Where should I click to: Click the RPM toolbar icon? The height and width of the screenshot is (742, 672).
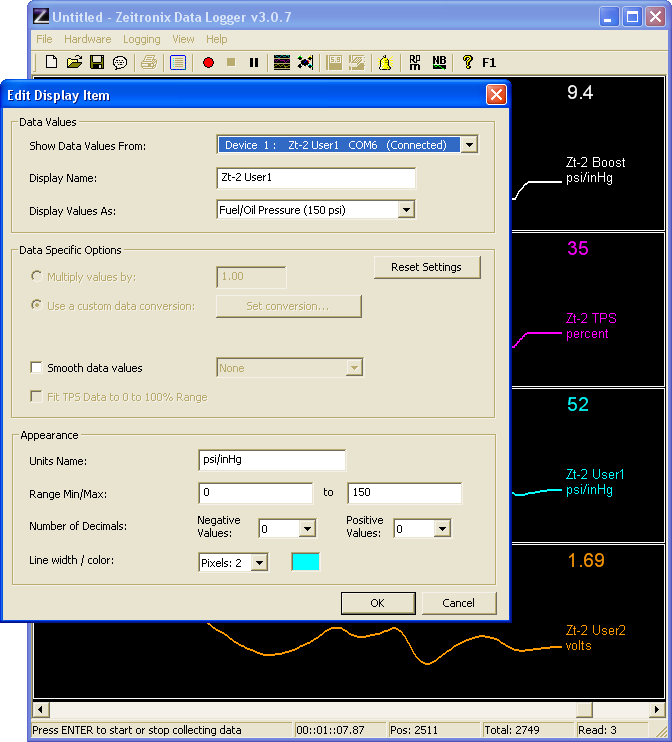(415, 62)
